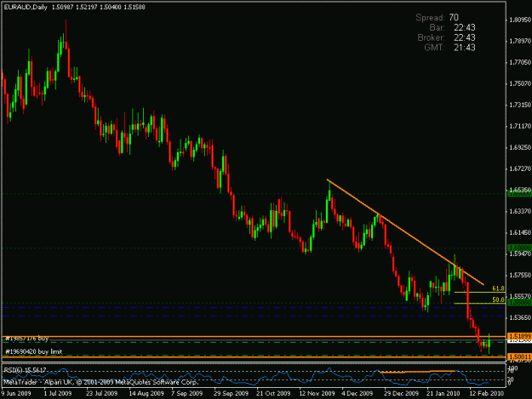Viewport: 532px width, 399px height.
Task: Click the 29 Dec 2009 date label
Action: coord(401,393)
